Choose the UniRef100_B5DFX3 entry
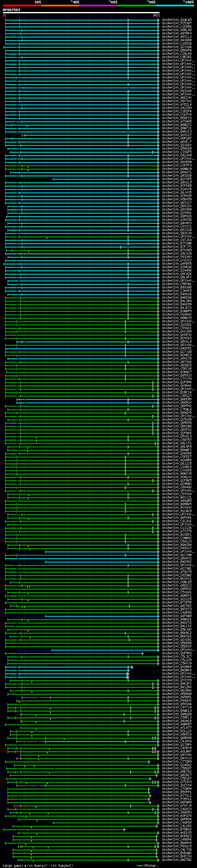The image size is (197, 868). (176, 118)
